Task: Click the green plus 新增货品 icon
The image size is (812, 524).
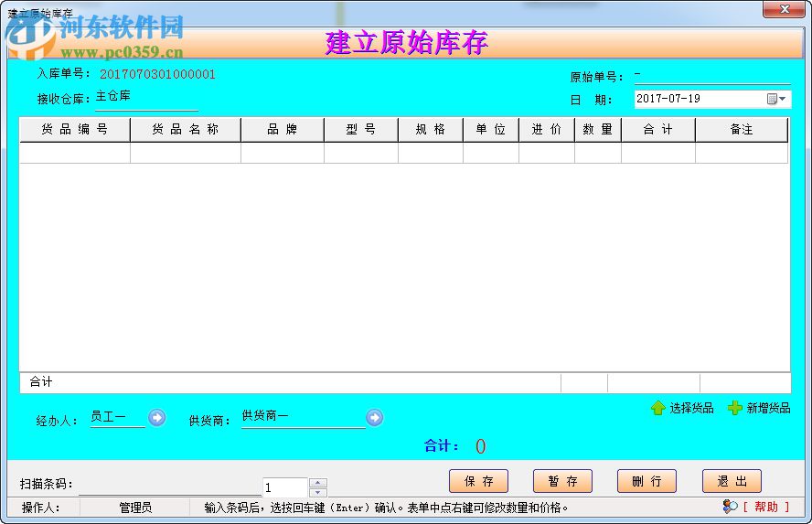Action: pos(735,408)
